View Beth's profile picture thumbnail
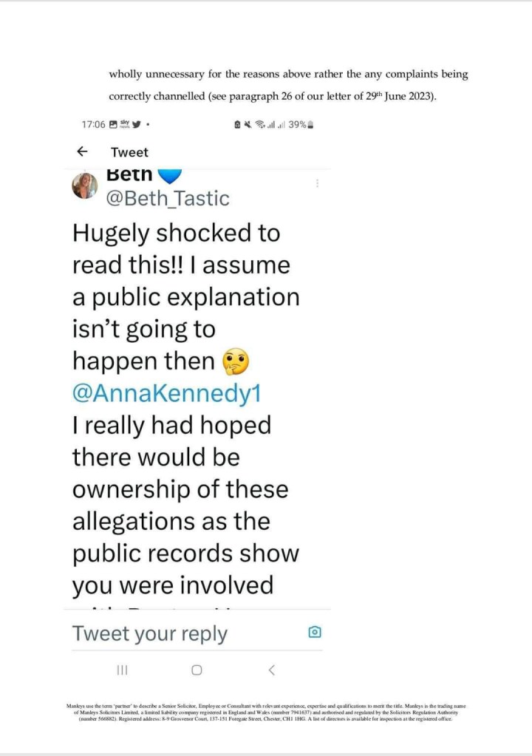 pos(86,185)
